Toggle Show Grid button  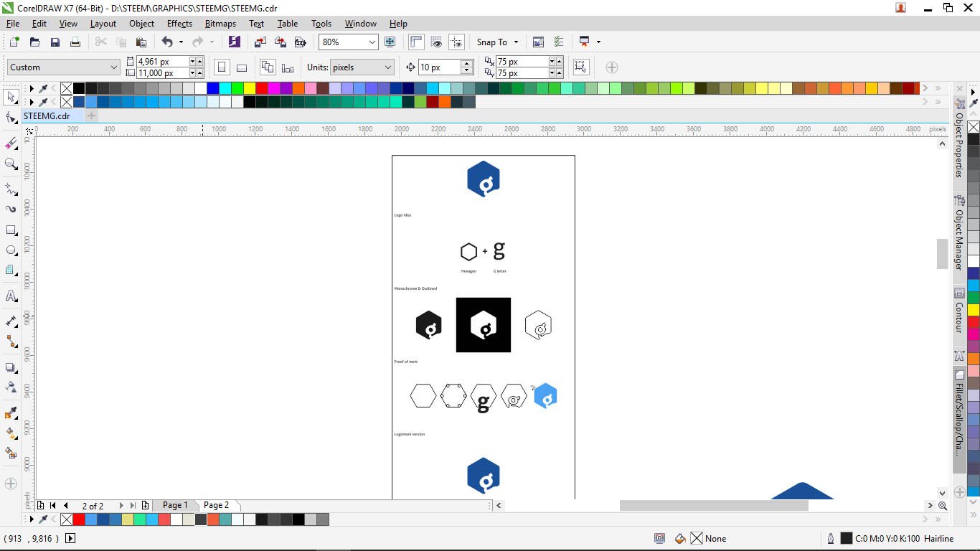click(436, 42)
